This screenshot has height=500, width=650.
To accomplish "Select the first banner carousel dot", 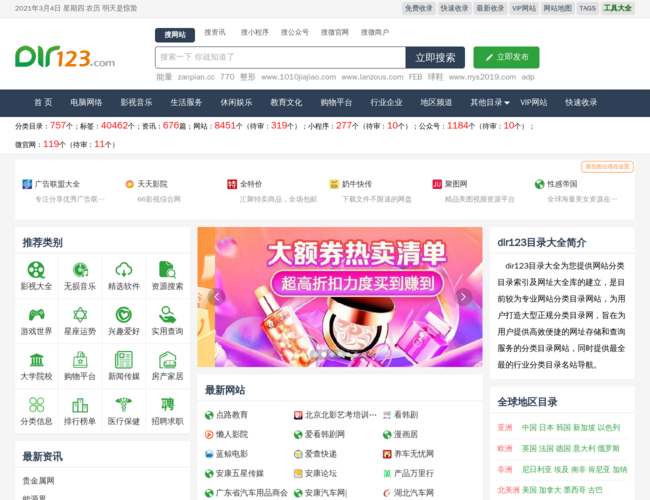I will point(315,354).
